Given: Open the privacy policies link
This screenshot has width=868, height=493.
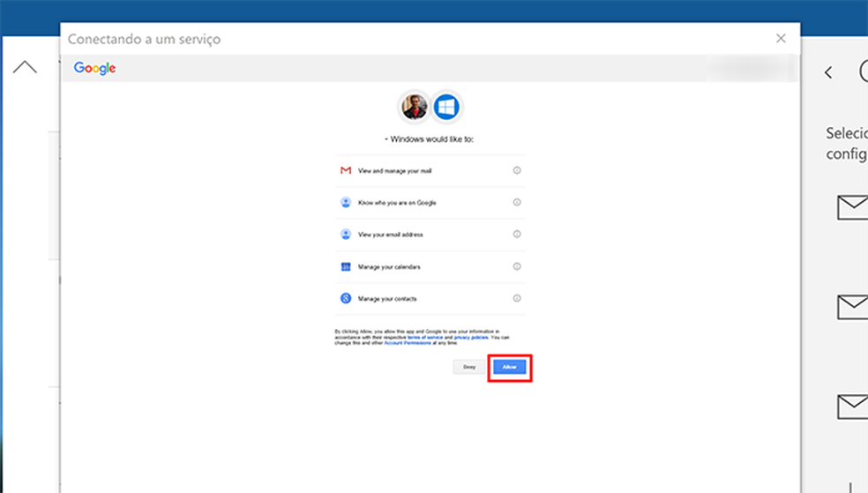Looking at the screenshot, I should click(x=471, y=337).
